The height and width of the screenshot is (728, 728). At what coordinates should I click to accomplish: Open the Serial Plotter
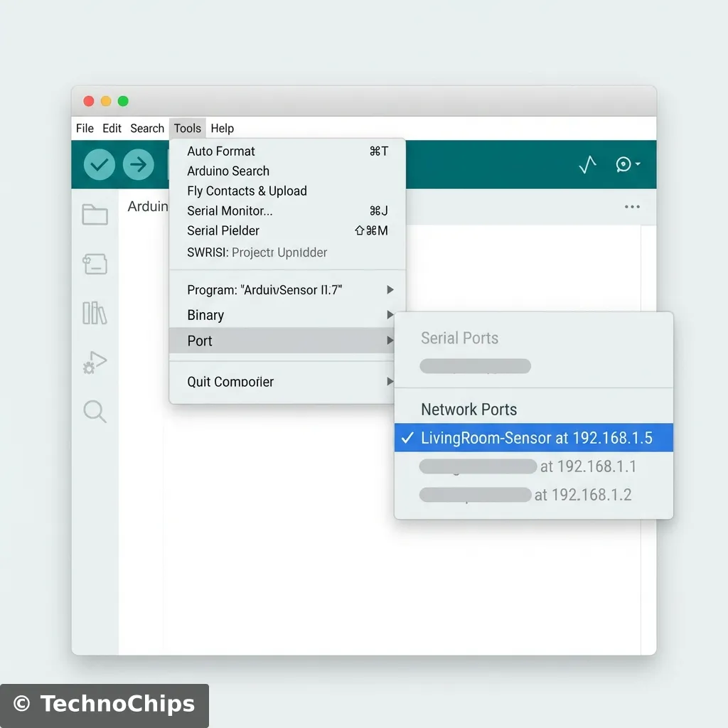(x=587, y=164)
